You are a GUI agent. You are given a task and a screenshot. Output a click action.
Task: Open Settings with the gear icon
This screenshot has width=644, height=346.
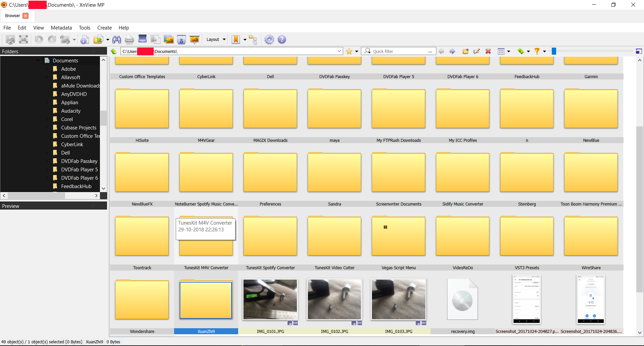pos(269,40)
